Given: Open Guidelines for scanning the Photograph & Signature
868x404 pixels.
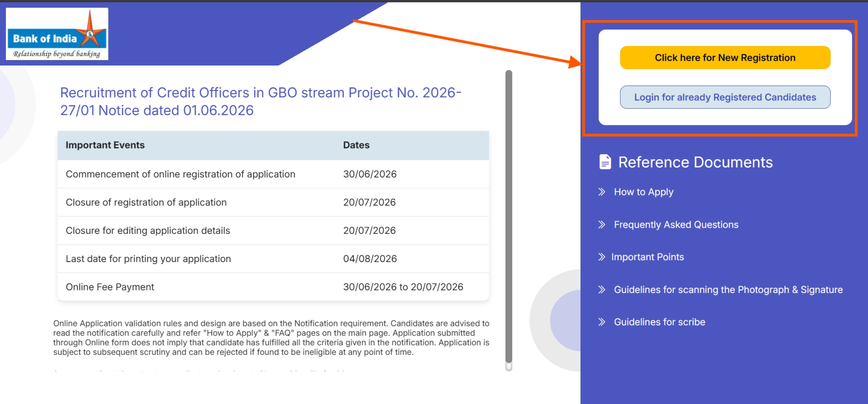Looking at the screenshot, I should [728, 290].
